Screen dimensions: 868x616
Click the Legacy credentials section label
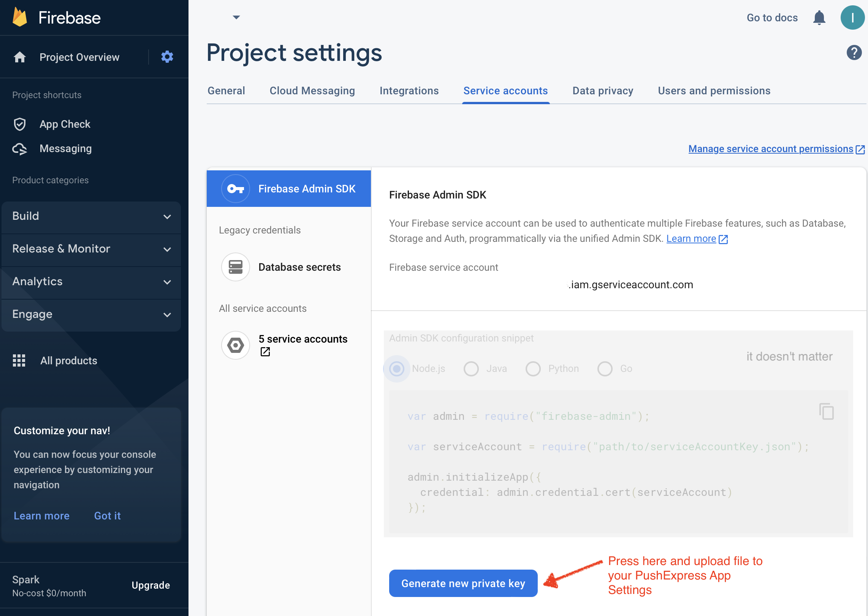point(260,230)
